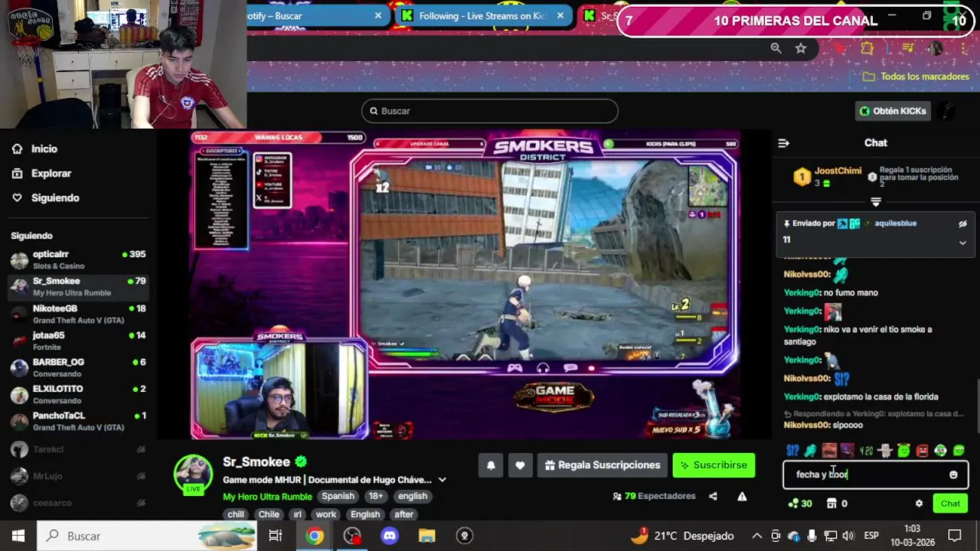This screenshot has width=980, height=551.
Task: Open Sr_Smokee channel avatar
Action: pyautogui.click(x=193, y=474)
